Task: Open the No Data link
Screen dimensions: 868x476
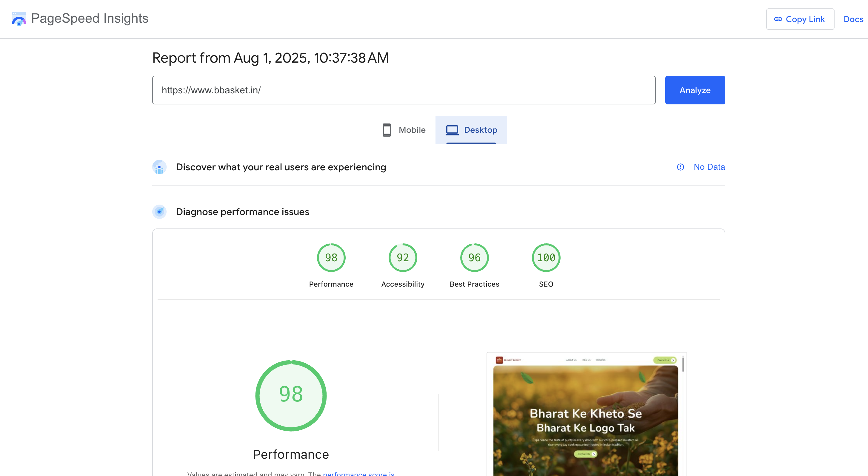Action: pyautogui.click(x=709, y=167)
